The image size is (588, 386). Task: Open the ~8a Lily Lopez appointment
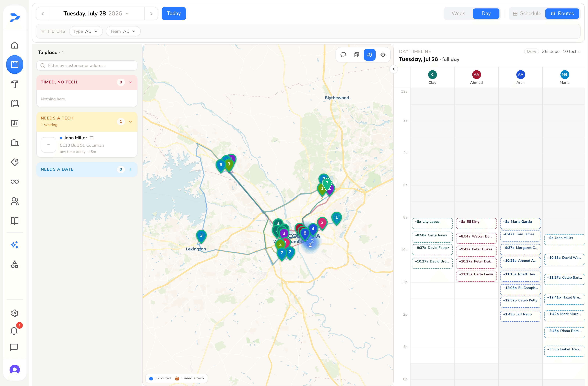(x=432, y=223)
